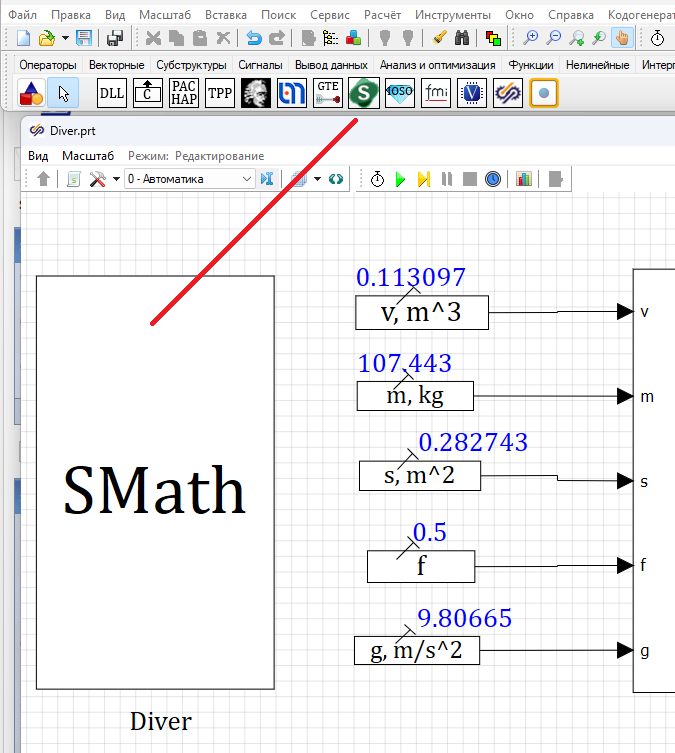The height and width of the screenshot is (753, 675).
Task: Open the '0 - Автоматика' layer dropdown
Action: (190, 179)
